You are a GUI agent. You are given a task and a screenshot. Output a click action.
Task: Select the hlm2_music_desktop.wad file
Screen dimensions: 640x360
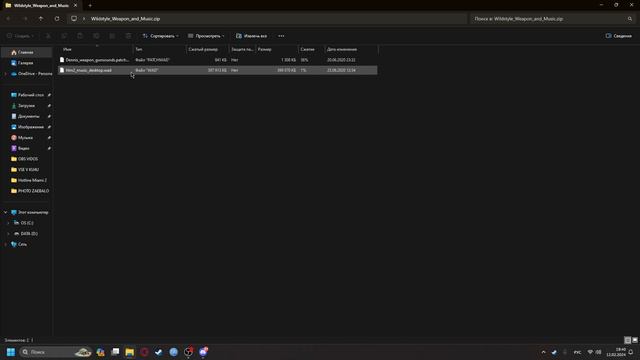pos(218,70)
